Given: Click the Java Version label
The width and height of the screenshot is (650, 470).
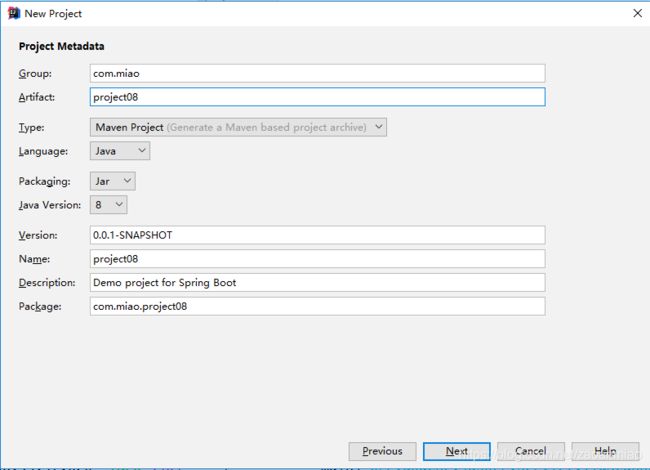Looking at the screenshot, I should pyautogui.click(x=50, y=205).
